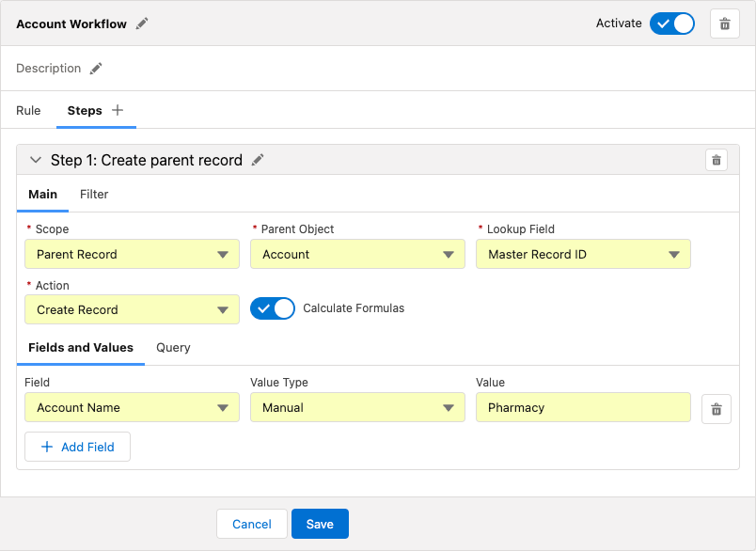
Task: Rename Step 1 via its pencil icon
Action: pyautogui.click(x=257, y=160)
